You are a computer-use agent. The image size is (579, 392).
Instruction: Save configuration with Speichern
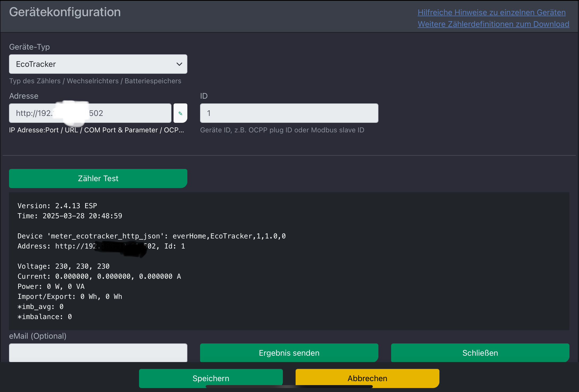(211, 378)
